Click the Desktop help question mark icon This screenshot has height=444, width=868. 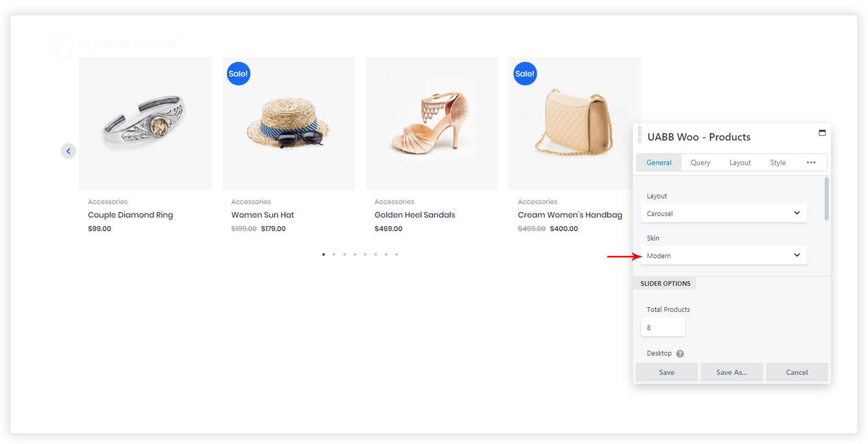click(x=680, y=354)
